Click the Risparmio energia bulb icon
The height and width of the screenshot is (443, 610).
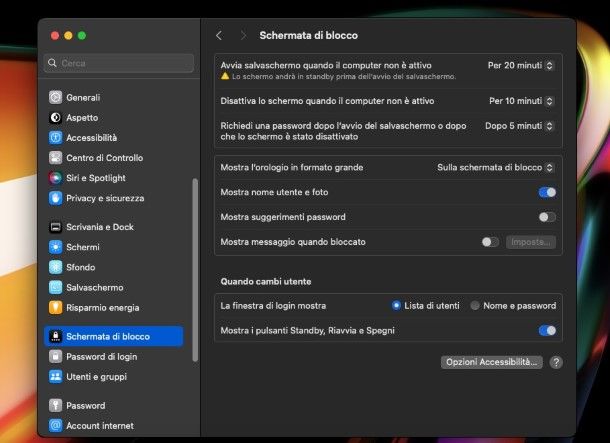pos(55,308)
